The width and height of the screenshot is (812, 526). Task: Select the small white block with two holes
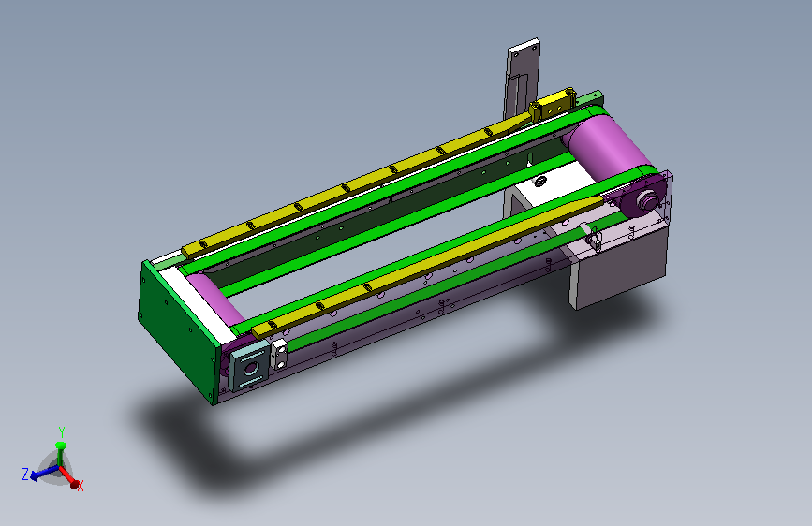[280, 354]
